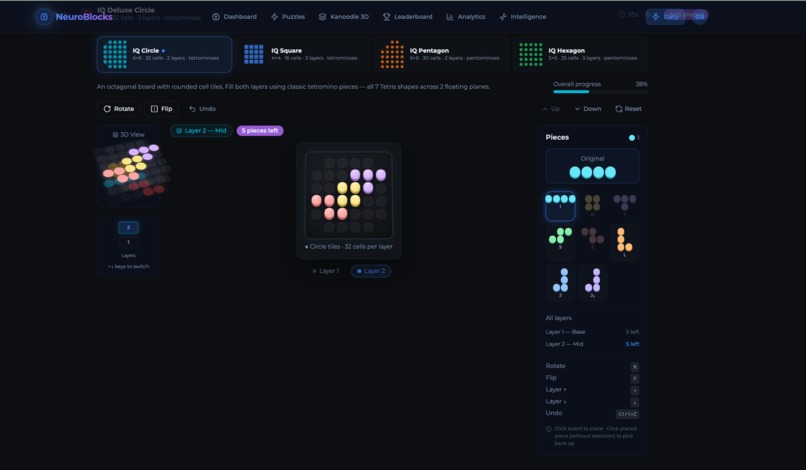The image size is (806, 470).
Task: Select the purple J2 tetromino piece
Action: [592, 282]
